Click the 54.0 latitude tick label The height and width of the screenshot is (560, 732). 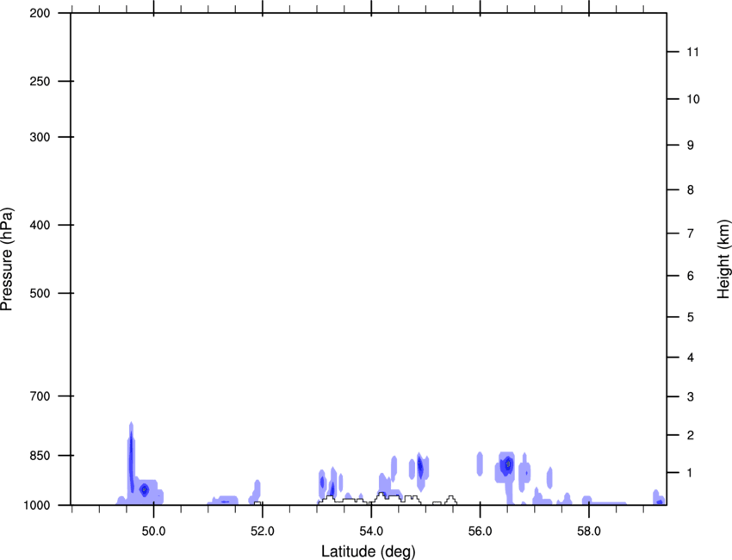click(371, 532)
